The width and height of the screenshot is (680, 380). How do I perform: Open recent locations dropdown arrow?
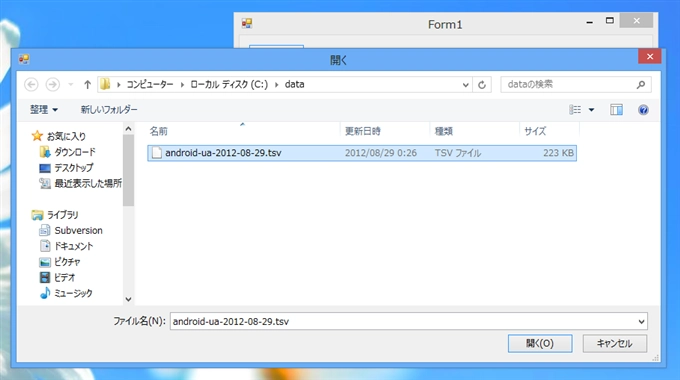pyautogui.click(x=71, y=85)
